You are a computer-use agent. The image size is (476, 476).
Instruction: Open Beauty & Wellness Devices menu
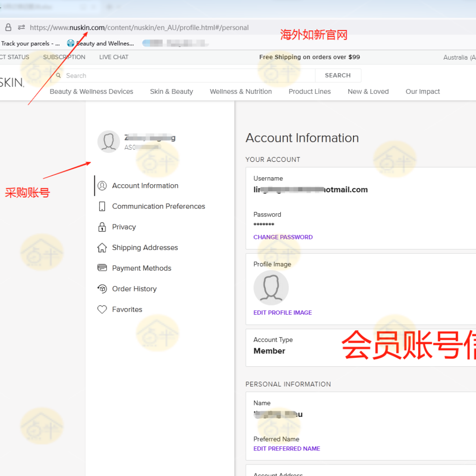point(91,91)
